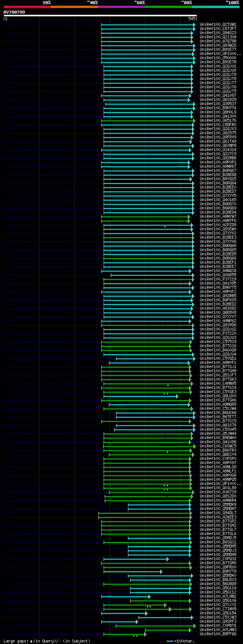Select hit UniRef100_C5YGE1

[218, 358]
